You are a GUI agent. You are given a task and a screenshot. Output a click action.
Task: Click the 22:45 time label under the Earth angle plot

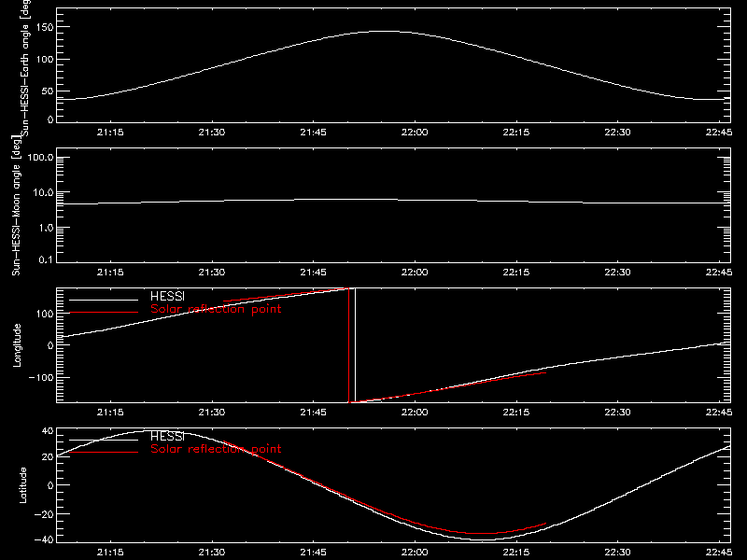pos(719,133)
